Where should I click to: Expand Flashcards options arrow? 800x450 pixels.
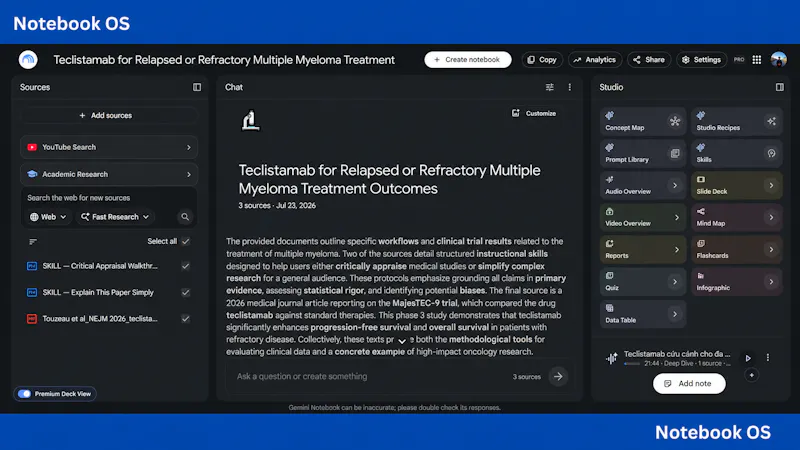(771, 250)
